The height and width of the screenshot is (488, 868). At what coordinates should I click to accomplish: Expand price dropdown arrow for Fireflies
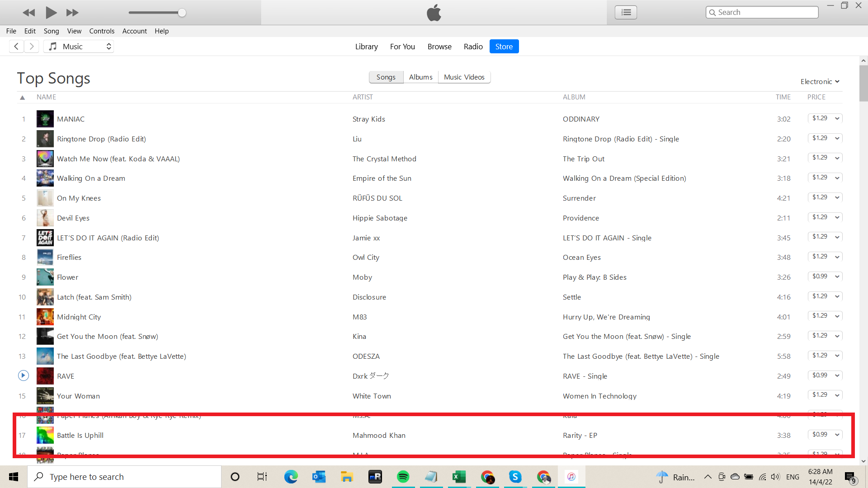pyautogui.click(x=837, y=257)
